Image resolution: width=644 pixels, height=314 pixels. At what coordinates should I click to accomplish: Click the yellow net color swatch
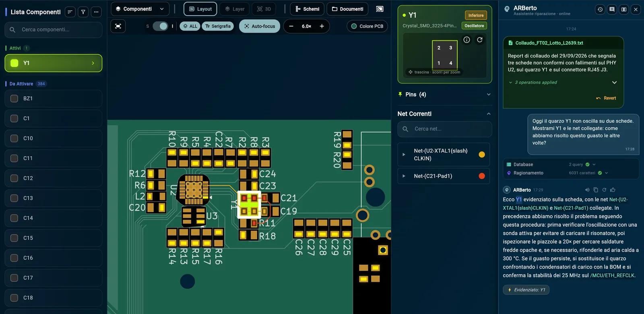(482, 155)
